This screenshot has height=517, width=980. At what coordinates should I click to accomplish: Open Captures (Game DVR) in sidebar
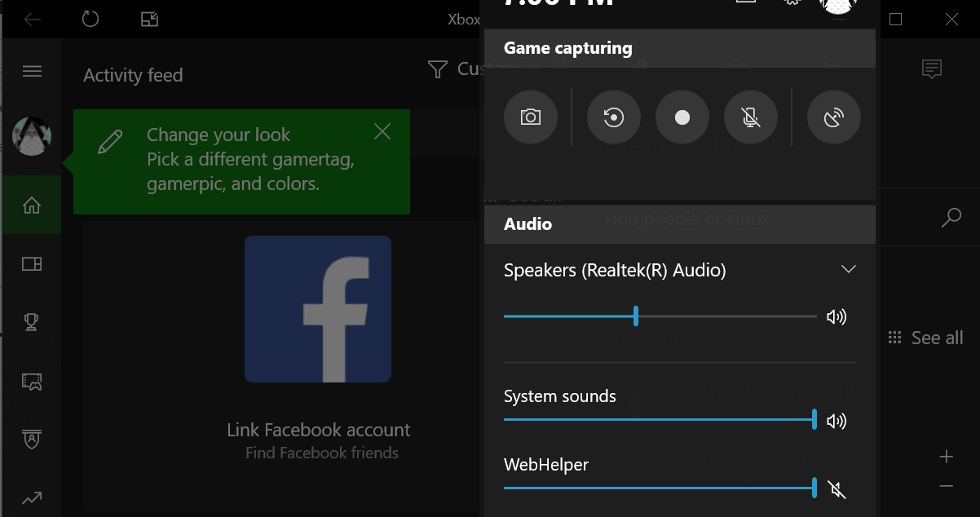(x=32, y=381)
